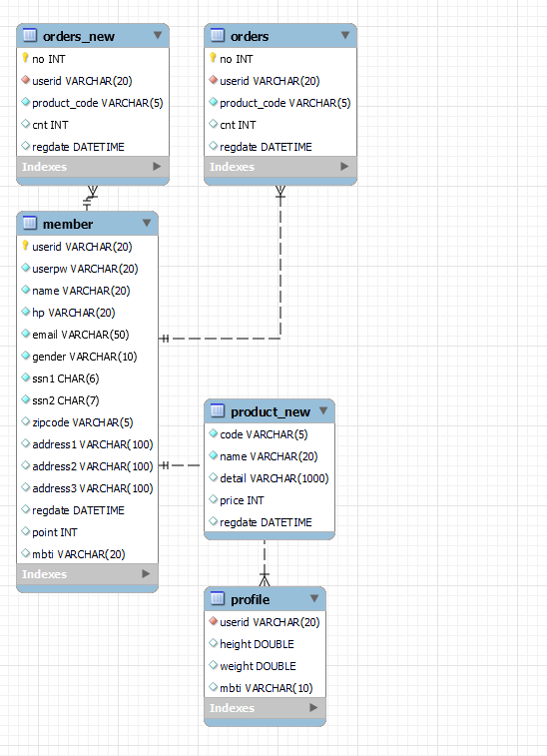
Task: Click foreign key icon of orders_new userid
Action: point(26,80)
